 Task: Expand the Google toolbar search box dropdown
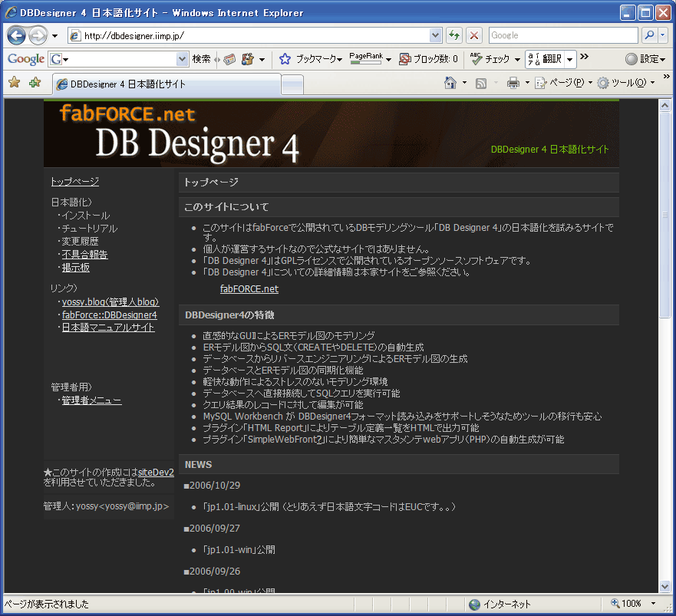coord(183,59)
